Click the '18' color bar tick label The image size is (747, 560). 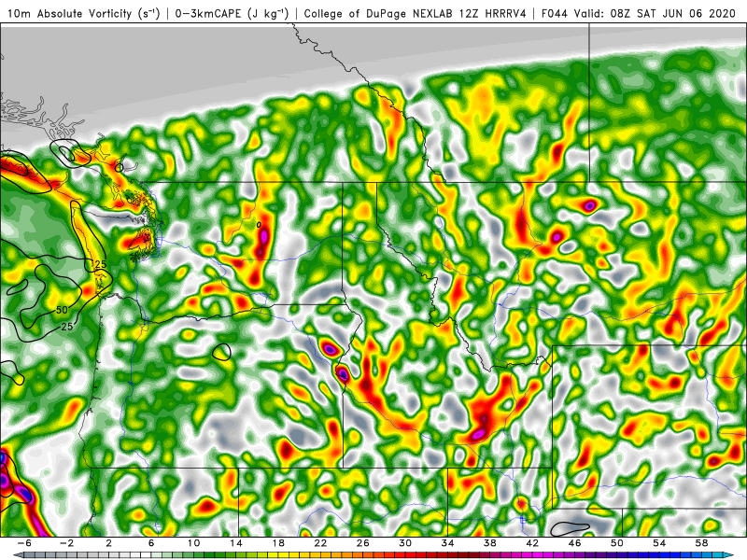point(278,543)
